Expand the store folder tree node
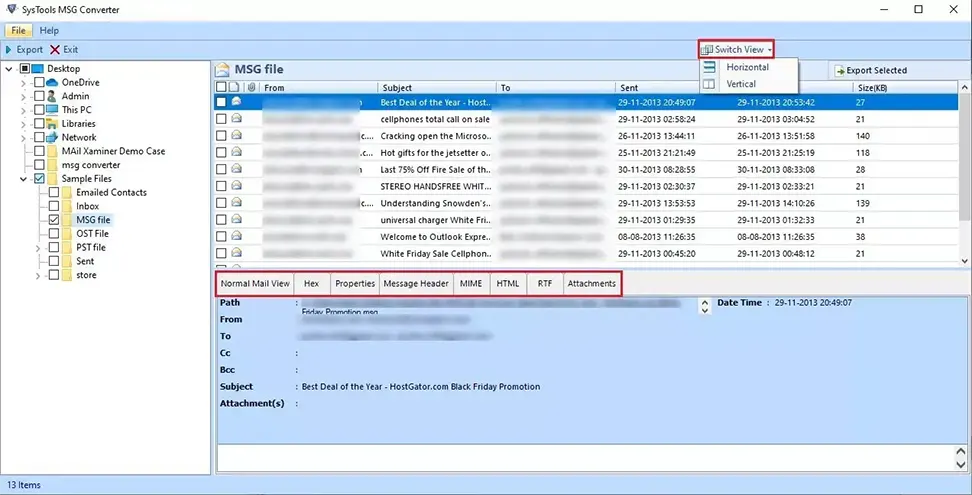 38,276
